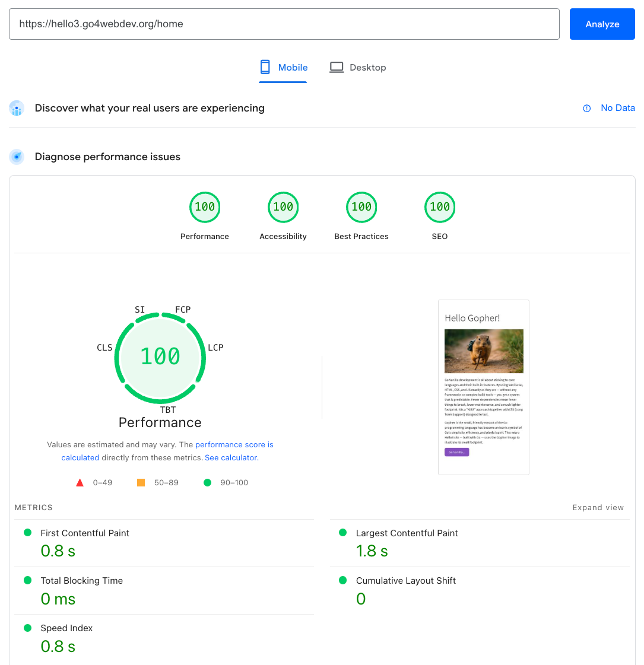
Task: Click the Cumulative Layout Shift label
Action: (x=406, y=581)
